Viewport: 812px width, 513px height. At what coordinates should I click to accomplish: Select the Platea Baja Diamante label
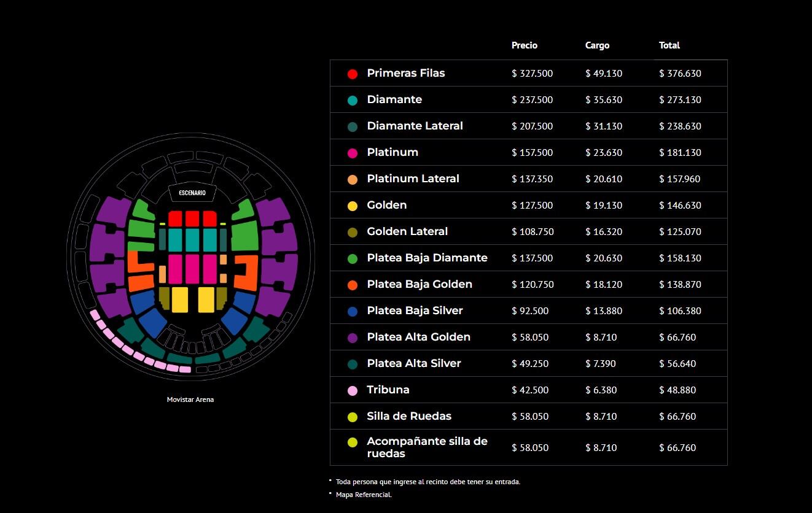coord(427,258)
